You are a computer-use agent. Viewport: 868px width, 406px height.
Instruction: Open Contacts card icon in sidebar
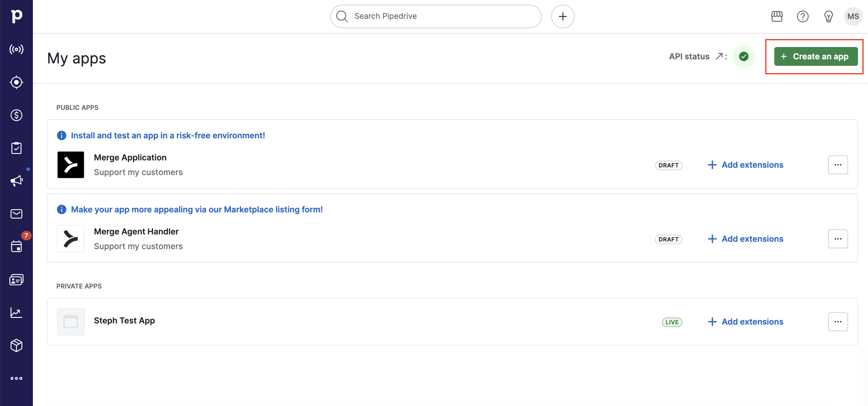tap(16, 280)
